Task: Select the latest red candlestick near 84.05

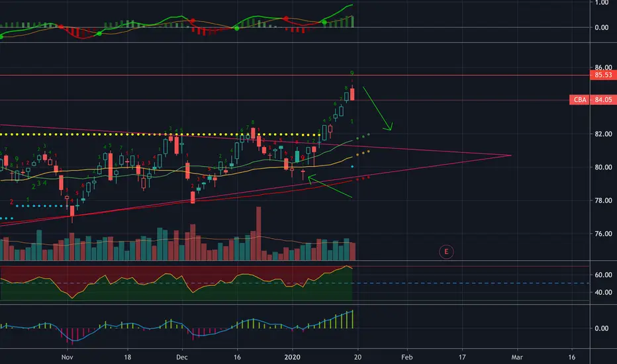Action: (352, 94)
